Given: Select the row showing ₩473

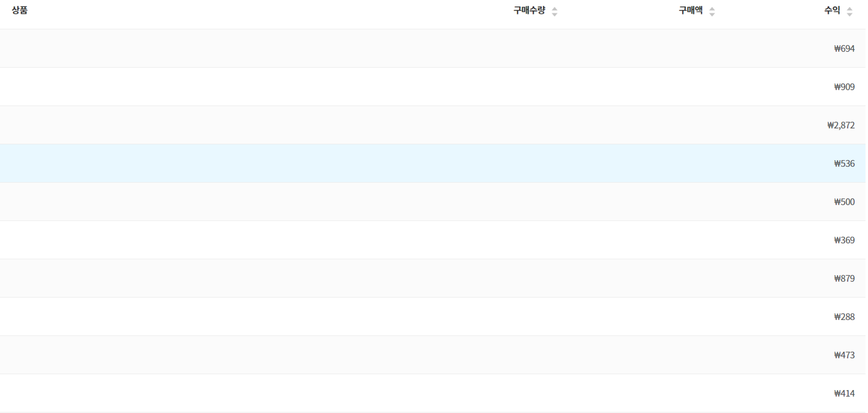Looking at the screenshot, I should tap(844, 356).
